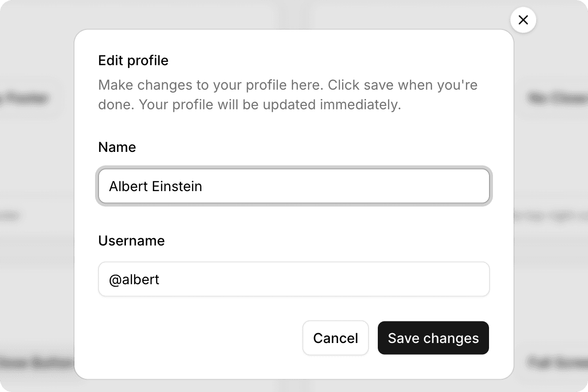Image resolution: width=588 pixels, height=392 pixels.
Task: Focus the Username input field
Action: click(x=294, y=279)
